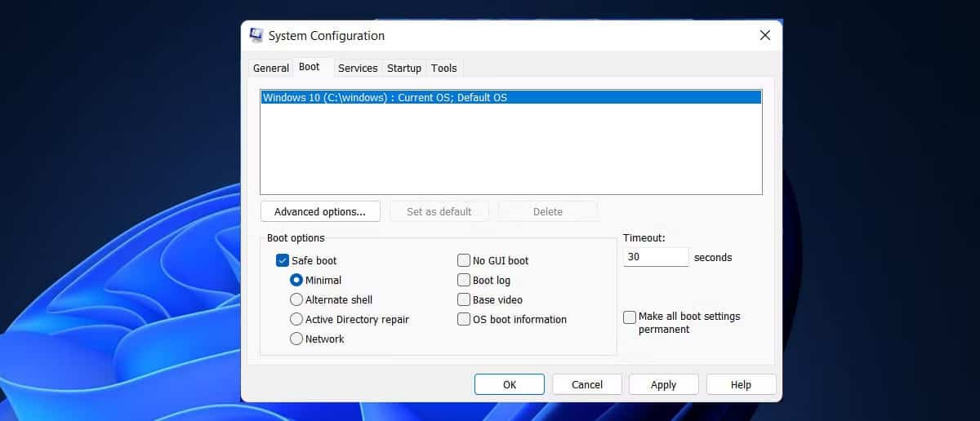Close the System Configuration dialog
Image resolution: width=980 pixels, height=421 pixels.
pyautogui.click(x=764, y=35)
